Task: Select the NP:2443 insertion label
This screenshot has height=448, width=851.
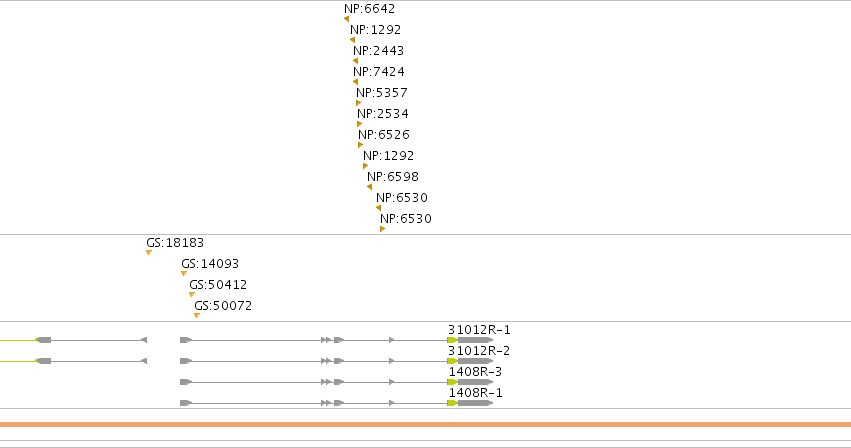Action: [378, 51]
